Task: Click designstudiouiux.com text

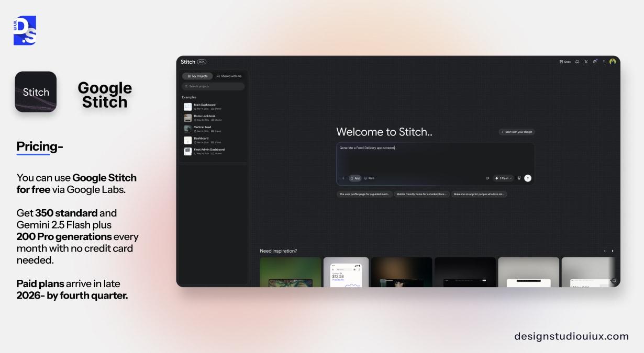Action: click(x=571, y=336)
